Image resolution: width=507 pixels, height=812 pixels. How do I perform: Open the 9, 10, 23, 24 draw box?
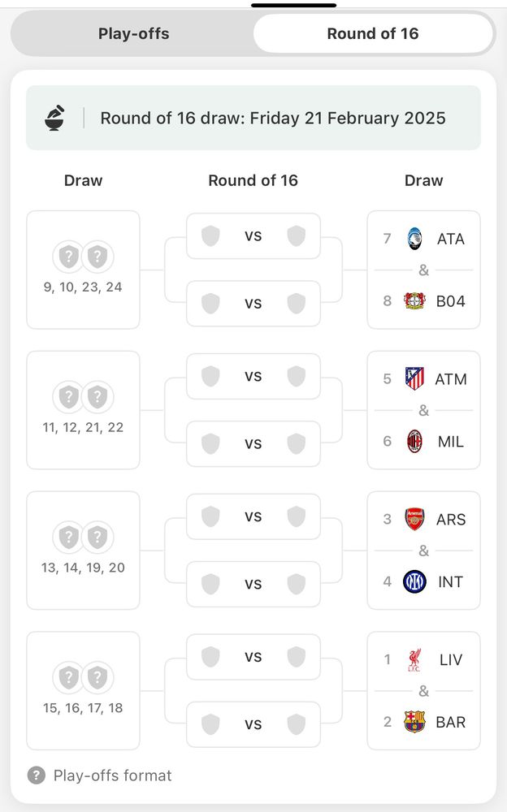[83, 270]
